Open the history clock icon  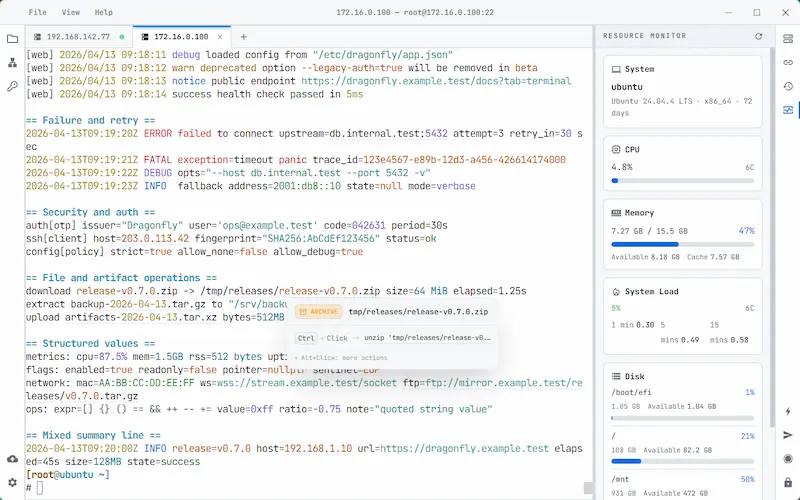788,86
